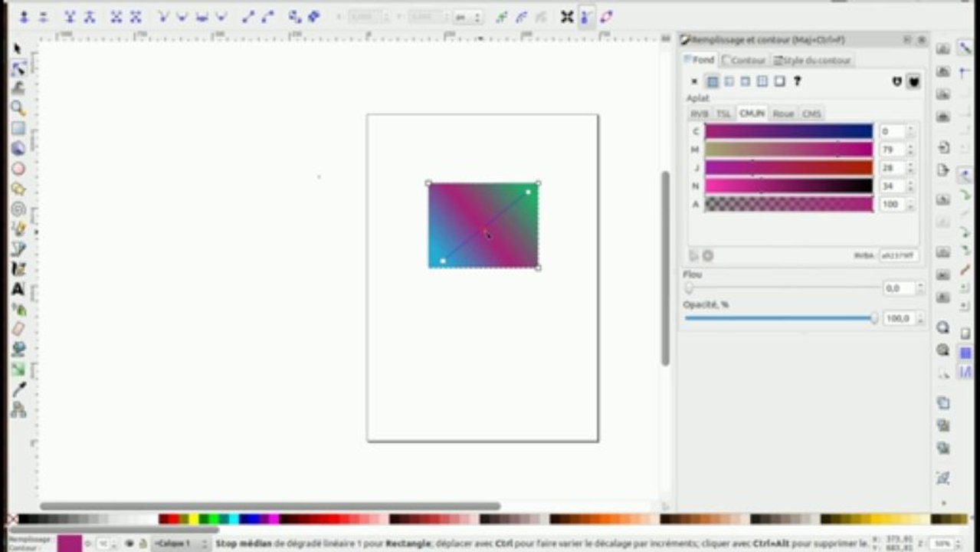Select the Ellipse tool
Viewport: 980px width, 552px height.
pos(18,169)
